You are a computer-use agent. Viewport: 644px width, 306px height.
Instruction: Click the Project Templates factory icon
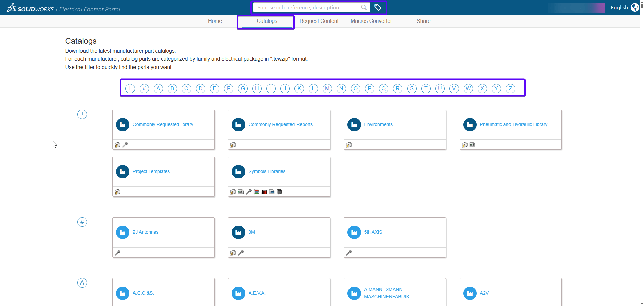point(123,172)
